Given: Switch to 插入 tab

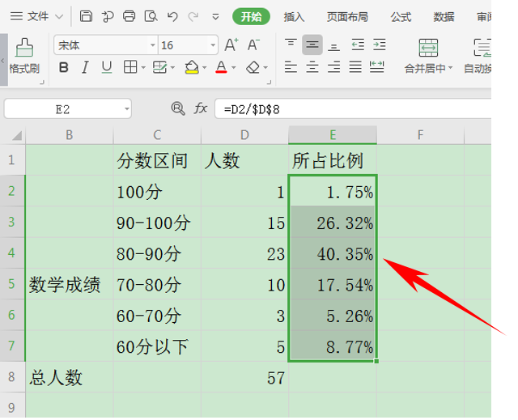Looking at the screenshot, I should coord(294,16).
